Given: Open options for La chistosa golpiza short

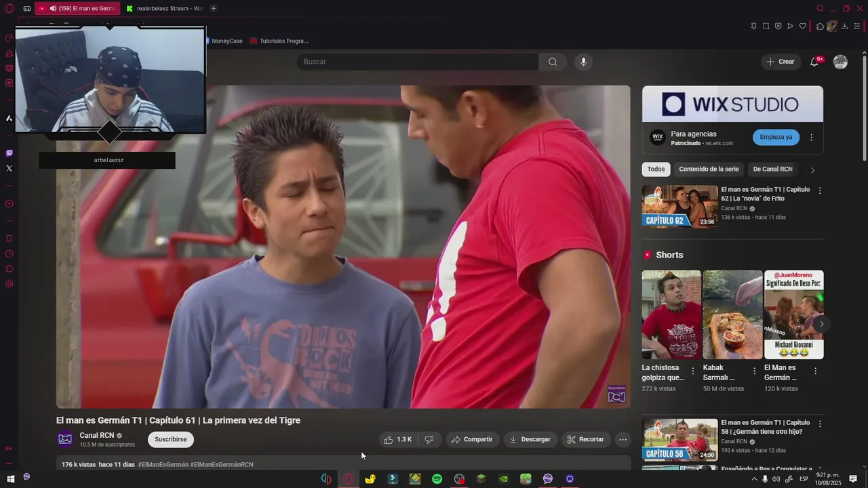Looking at the screenshot, I should (693, 371).
